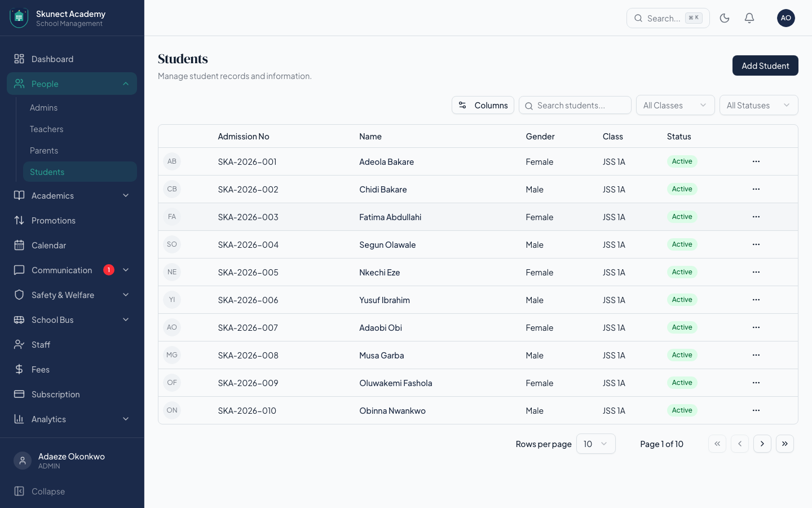Open row actions for Yusuf Ibrahim
Viewport: 812px width, 508px height.
tap(756, 300)
